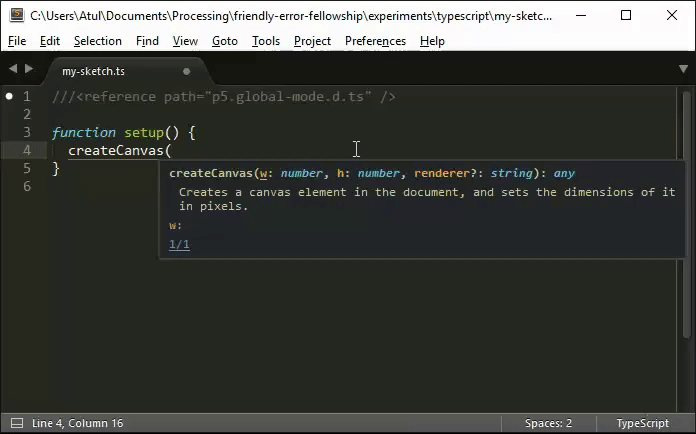Viewport: 696px width, 434px height.
Task: Maximize the Sublime Text window
Action: 626,16
